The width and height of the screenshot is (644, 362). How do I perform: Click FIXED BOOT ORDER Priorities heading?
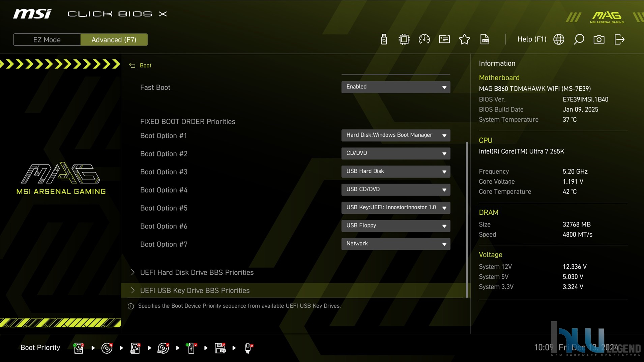[187, 122]
